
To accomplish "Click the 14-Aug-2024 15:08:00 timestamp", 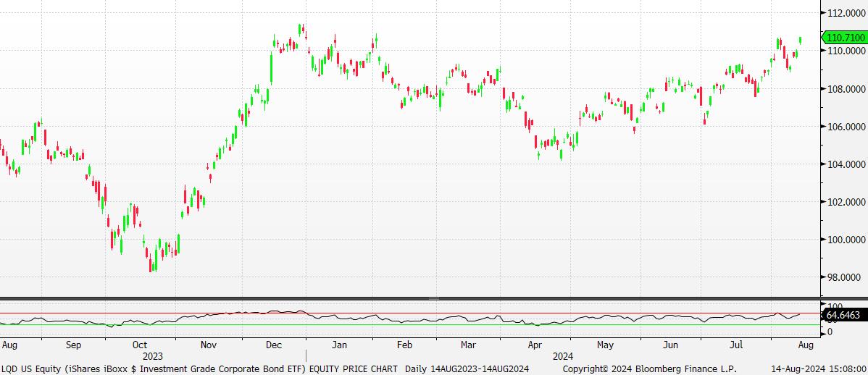I will click(x=819, y=369).
